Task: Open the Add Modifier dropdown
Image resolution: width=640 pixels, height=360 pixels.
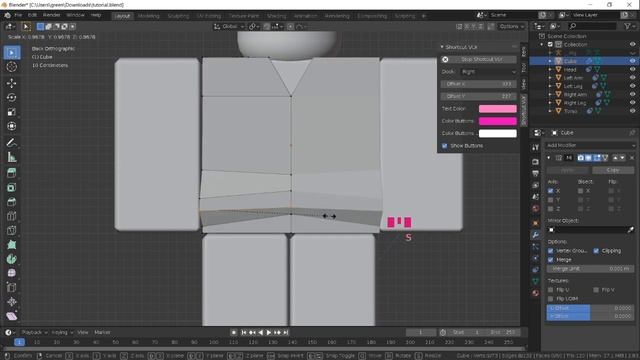Action: pyautogui.click(x=590, y=145)
